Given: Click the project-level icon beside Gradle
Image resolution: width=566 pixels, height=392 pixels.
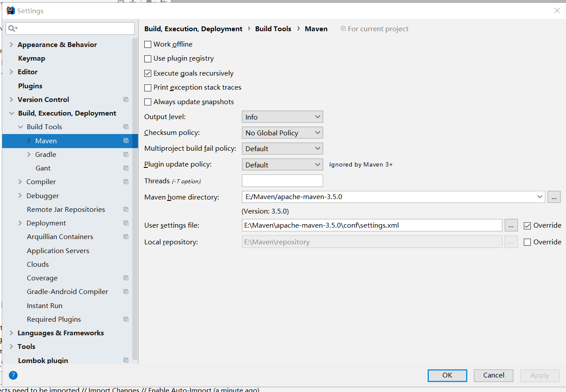Looking at the screenshot, I should point(126,155).
